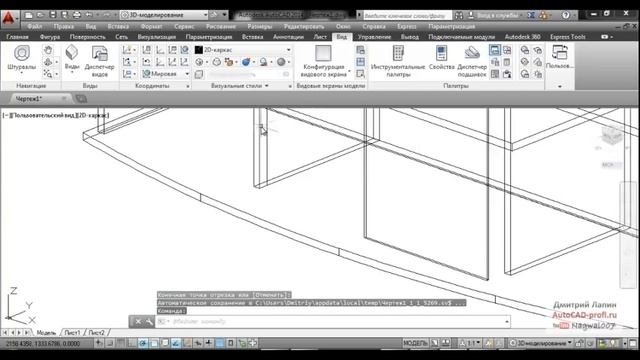
Task: Open the Мировая UCS dropdown
Action: pos(166,74)
